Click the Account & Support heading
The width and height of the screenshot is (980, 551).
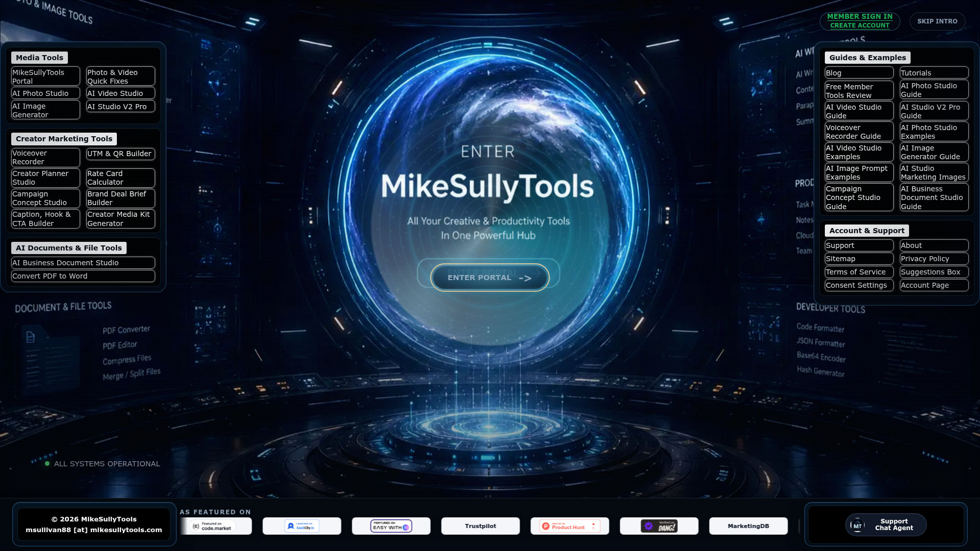[867, 231]
